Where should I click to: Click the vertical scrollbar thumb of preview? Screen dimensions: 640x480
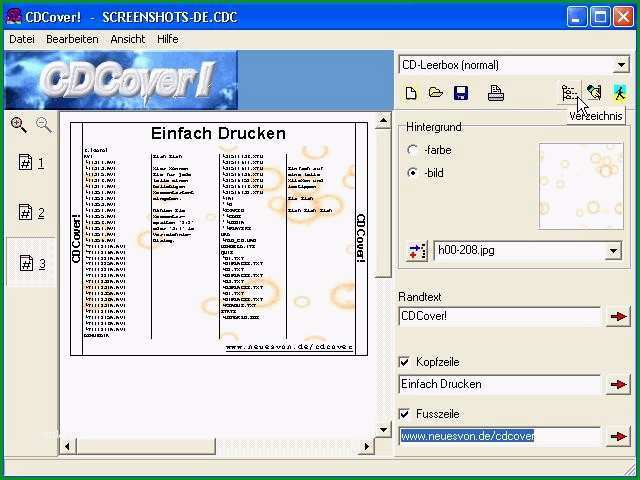coord(383,203)
